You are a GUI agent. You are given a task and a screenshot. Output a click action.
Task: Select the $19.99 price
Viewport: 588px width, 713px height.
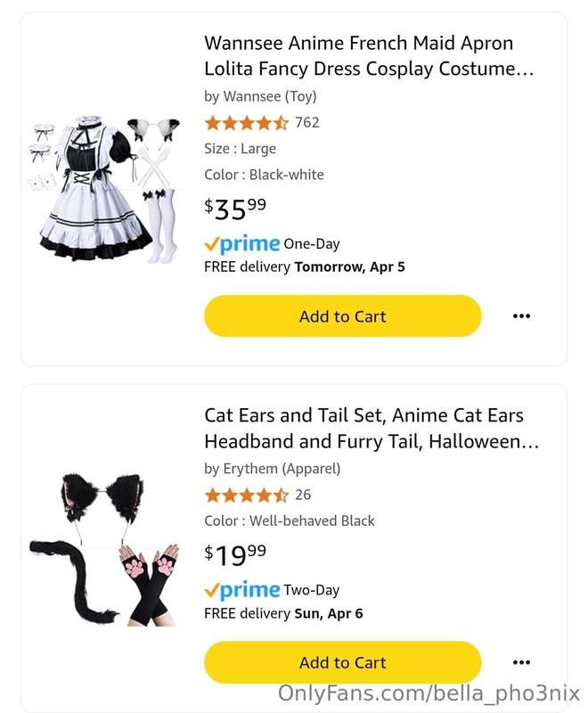235,554
